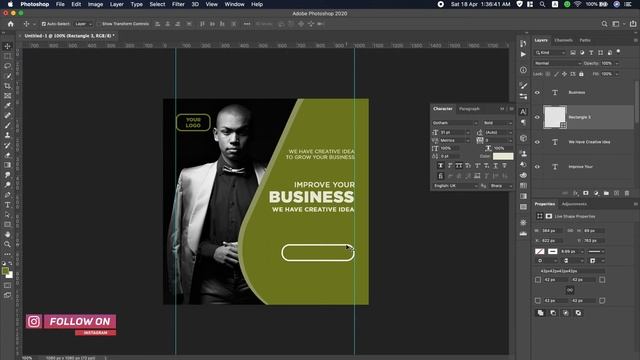The width and height of the screenshot is (640, 360).
Task: Add layer style with the fx icon
Action: pyautogui.click(x=576, y=193)
